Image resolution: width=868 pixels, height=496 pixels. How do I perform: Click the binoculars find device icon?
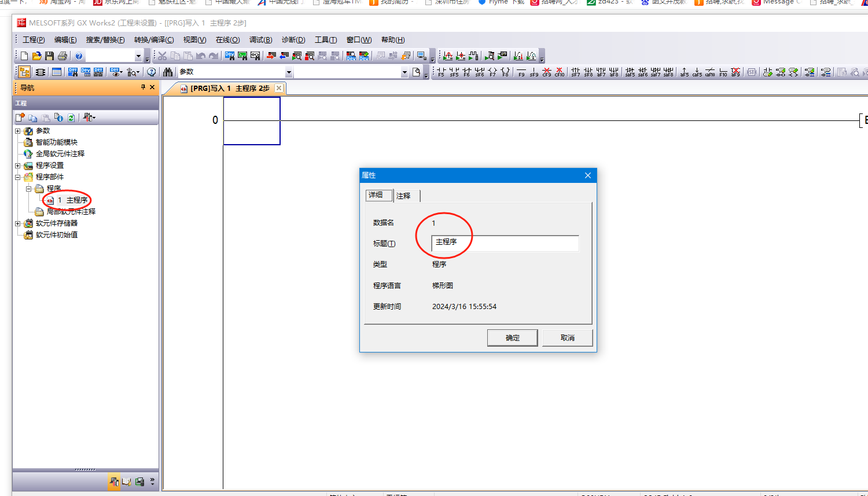click(x=168, y=72)
